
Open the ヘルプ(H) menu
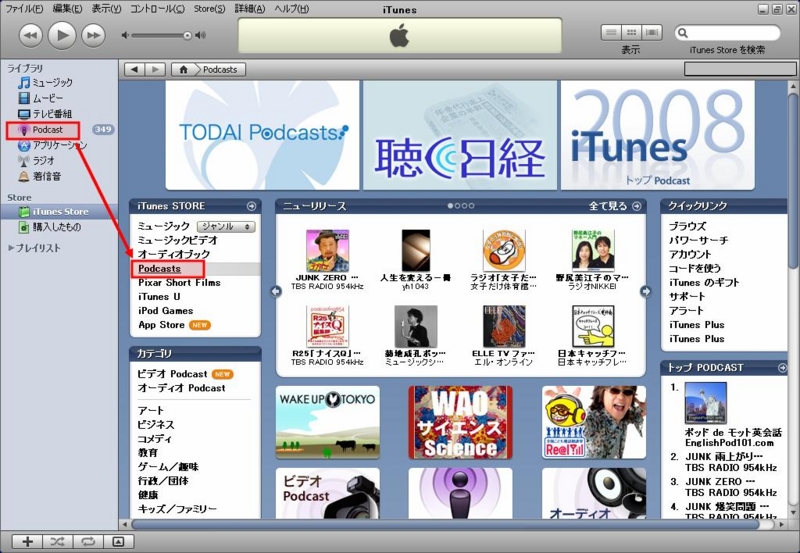pos(292,9)
